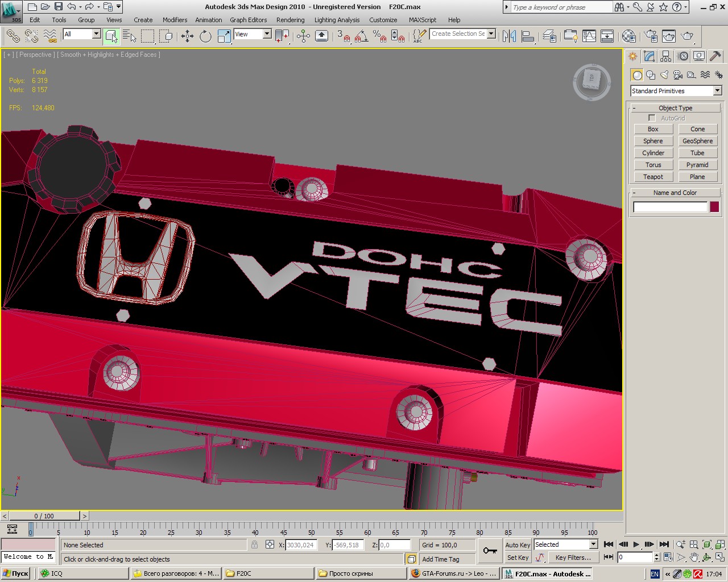Click the Set Key mode button
728x582 pixels.
pos(518,558)
